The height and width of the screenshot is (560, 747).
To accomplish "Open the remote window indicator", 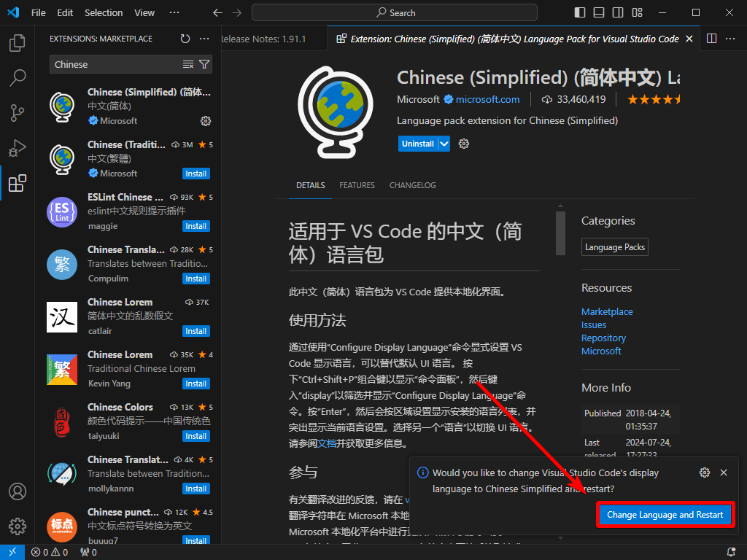I will pyautogui.click(x=12, y=552).
